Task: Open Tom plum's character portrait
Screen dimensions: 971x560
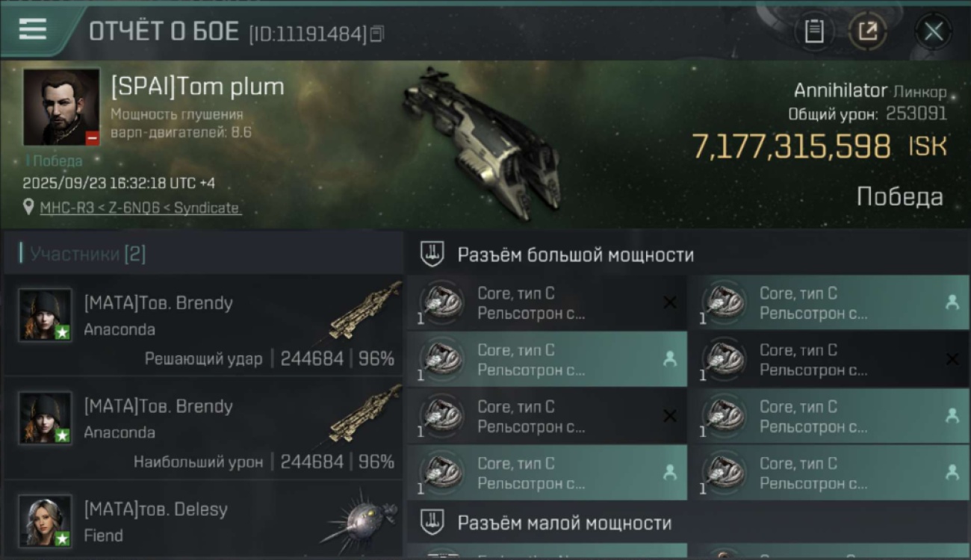Action: click(x=61, y=108)
